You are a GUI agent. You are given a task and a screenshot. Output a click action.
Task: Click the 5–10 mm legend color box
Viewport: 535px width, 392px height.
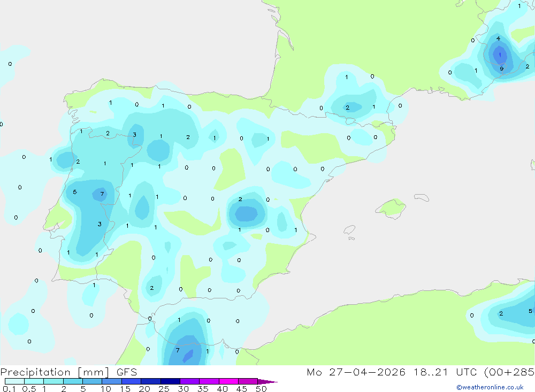pyautogui.click(x=93, y=381)
